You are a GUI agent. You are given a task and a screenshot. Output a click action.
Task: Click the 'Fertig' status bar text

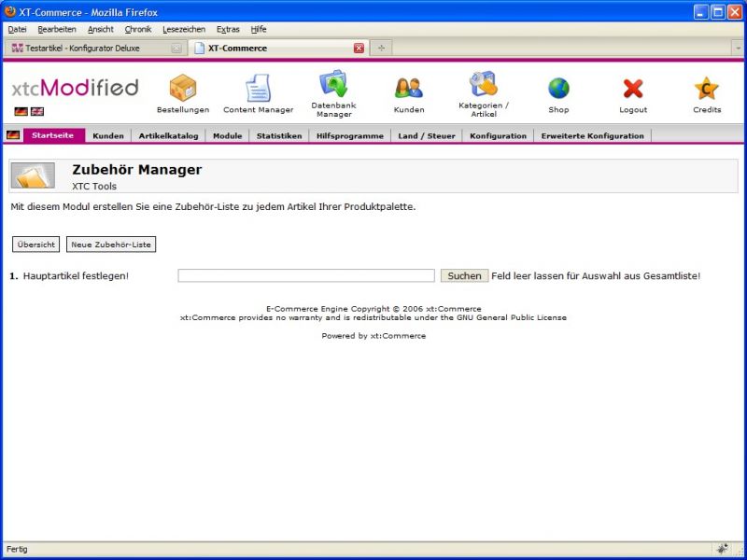pyautogui.click(x=17, y=549)
